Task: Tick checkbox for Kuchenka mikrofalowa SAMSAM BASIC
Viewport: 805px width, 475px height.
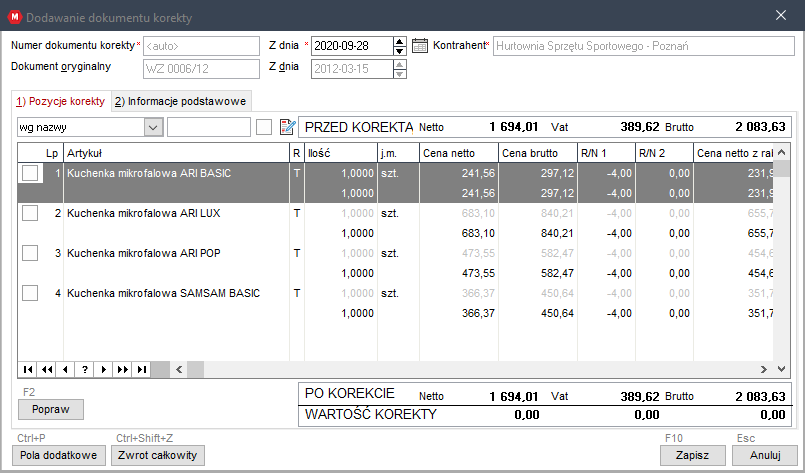Action: tap(30, 293)
